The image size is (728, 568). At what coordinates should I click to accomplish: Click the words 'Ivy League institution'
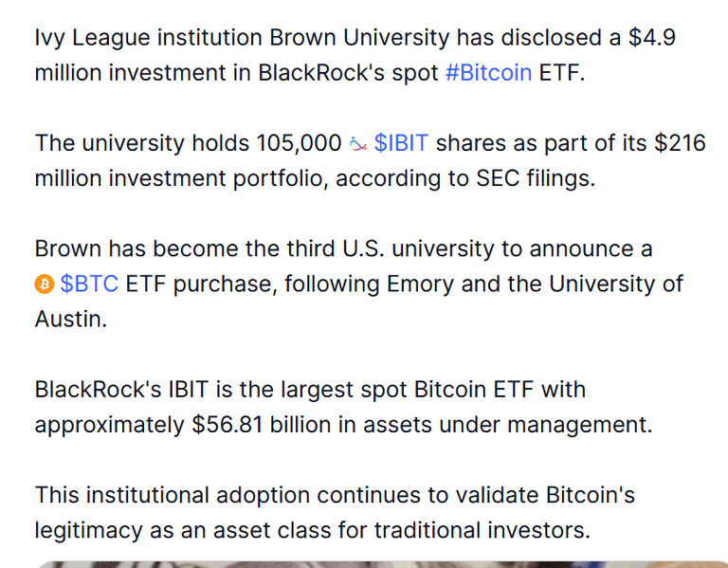pyautogui.click(x=149, y=38)
